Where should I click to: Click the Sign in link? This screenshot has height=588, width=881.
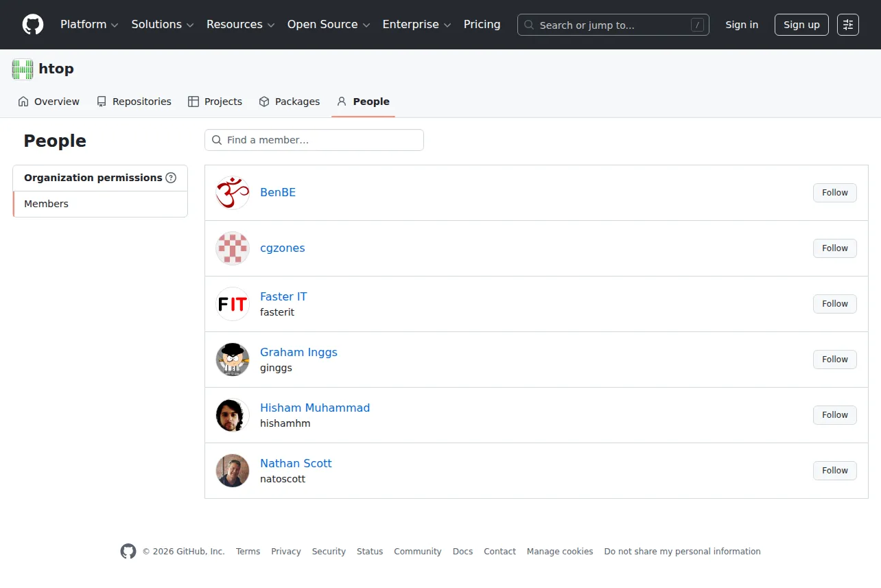742,25
